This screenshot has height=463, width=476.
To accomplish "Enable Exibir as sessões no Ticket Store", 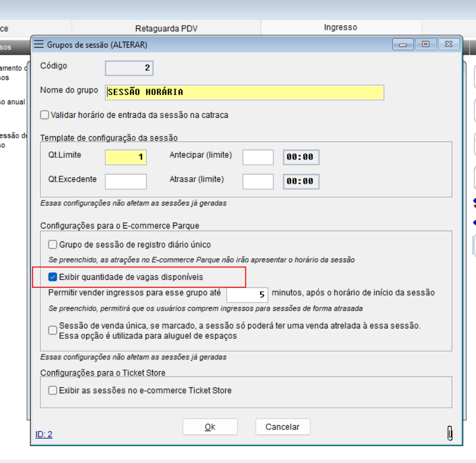I will [x=52, y=390].
